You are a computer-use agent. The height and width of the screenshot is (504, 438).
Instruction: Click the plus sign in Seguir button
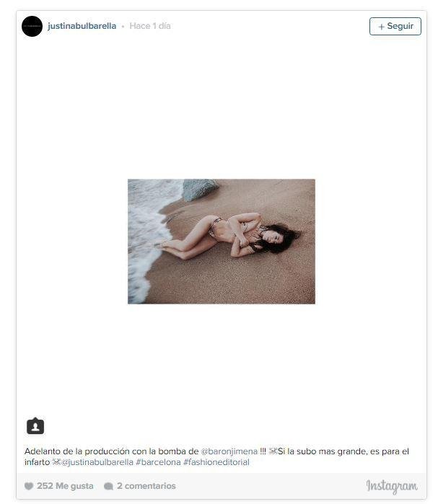click(x=382, y=27)
